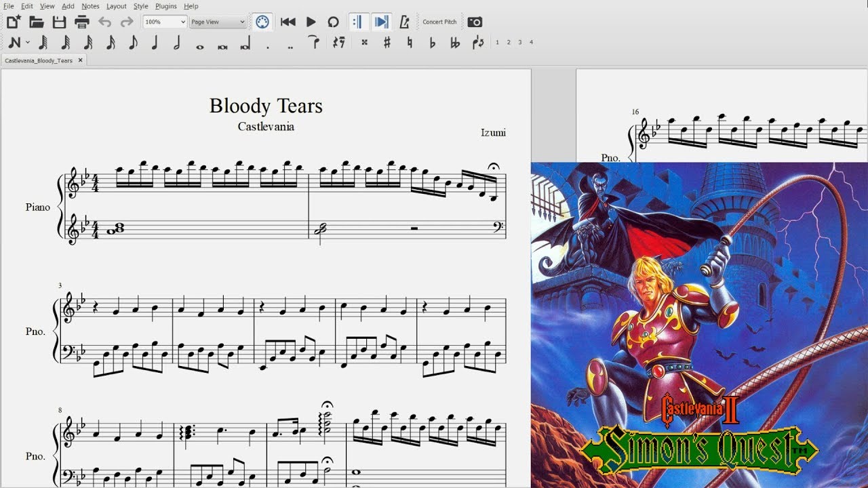Open the 100% zoom dropdown
The height and width of the screenshot is (488, 868).
[x=165, y=22]
